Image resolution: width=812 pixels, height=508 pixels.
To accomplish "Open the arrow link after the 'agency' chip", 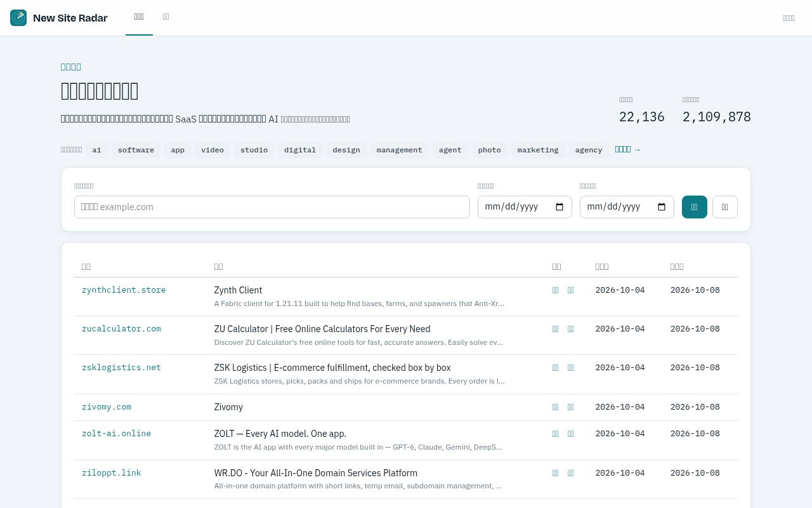I will [x=627, y=149].
